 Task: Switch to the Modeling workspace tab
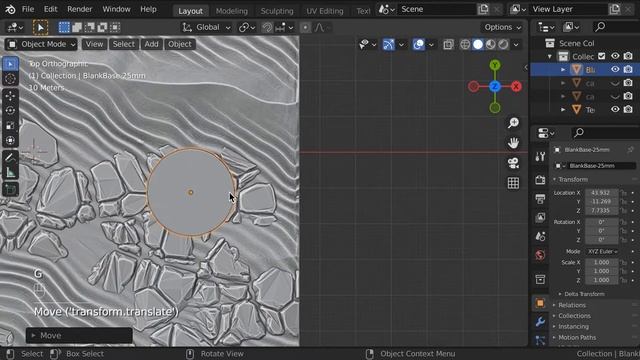click(231, 11)
